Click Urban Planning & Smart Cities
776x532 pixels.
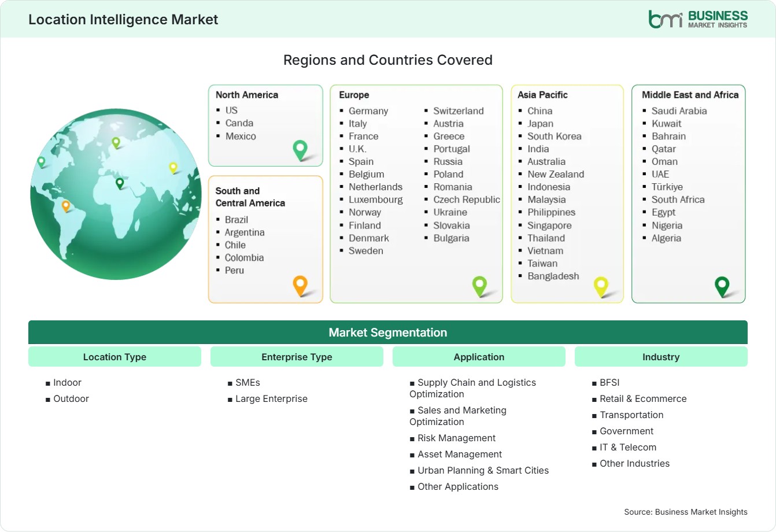tap(483, 471)
